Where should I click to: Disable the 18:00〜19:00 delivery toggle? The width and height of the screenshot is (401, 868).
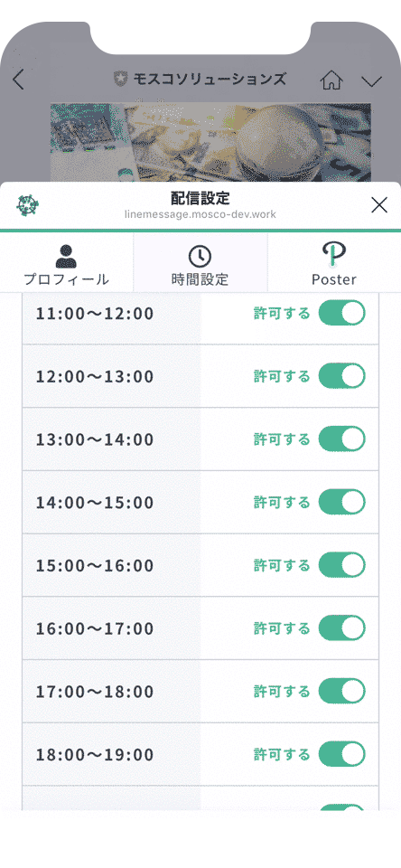tap(341, 754)
